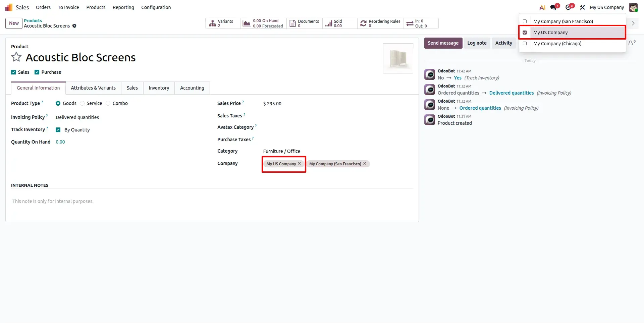Viewport: 644px width, 324px height.
Task: Switch to General Information tab
Action: coord(38,88)
